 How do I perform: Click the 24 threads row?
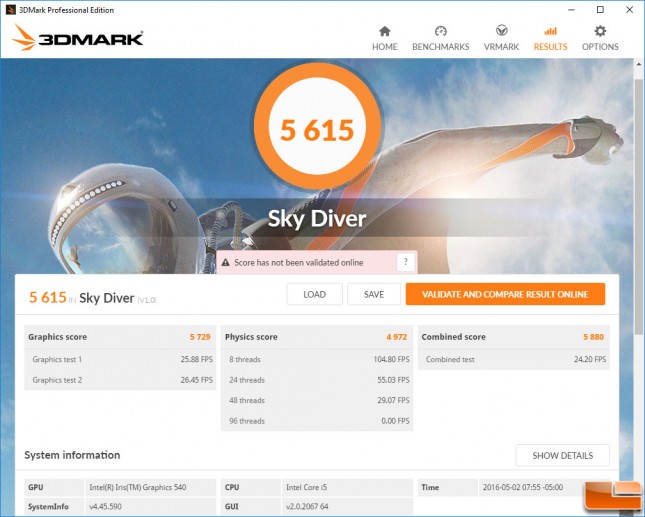coord(317,380)
